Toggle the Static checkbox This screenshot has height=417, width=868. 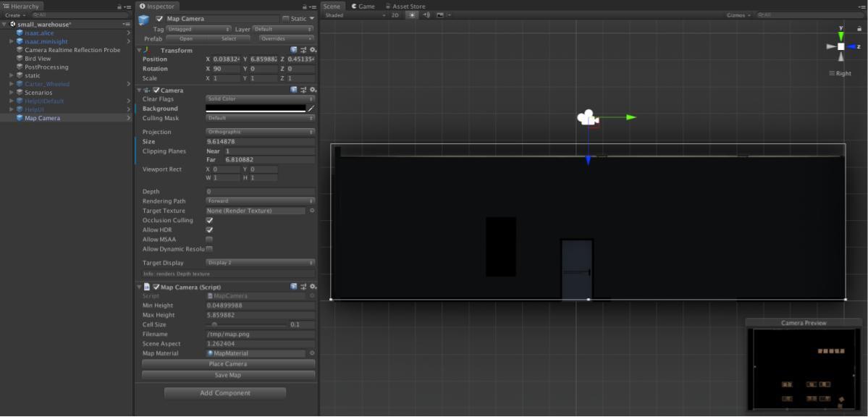(286, 19)
